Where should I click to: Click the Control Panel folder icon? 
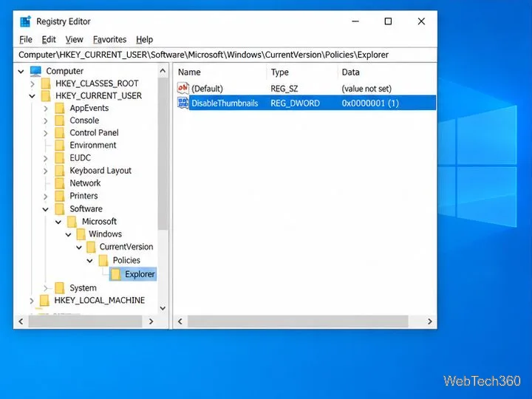(x=60, y=133)
